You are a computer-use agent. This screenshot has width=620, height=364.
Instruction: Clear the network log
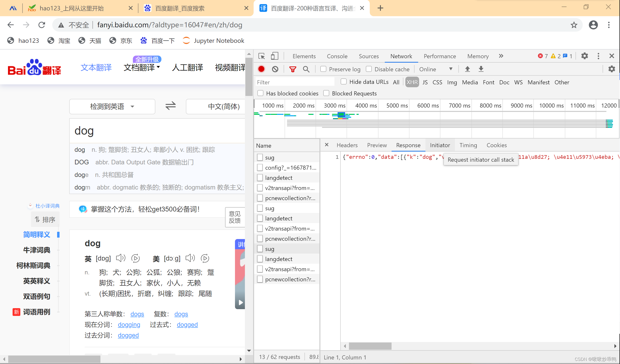275,69
